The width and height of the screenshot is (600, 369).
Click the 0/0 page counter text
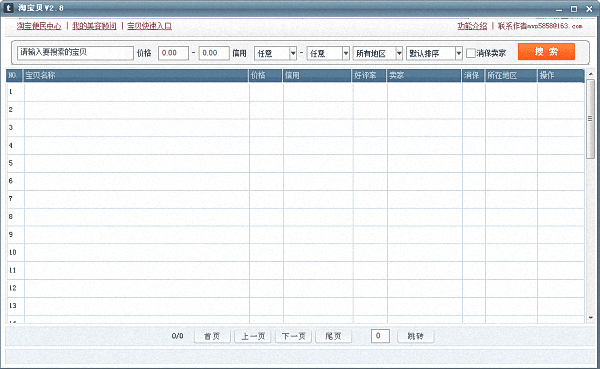click(178, 336)
